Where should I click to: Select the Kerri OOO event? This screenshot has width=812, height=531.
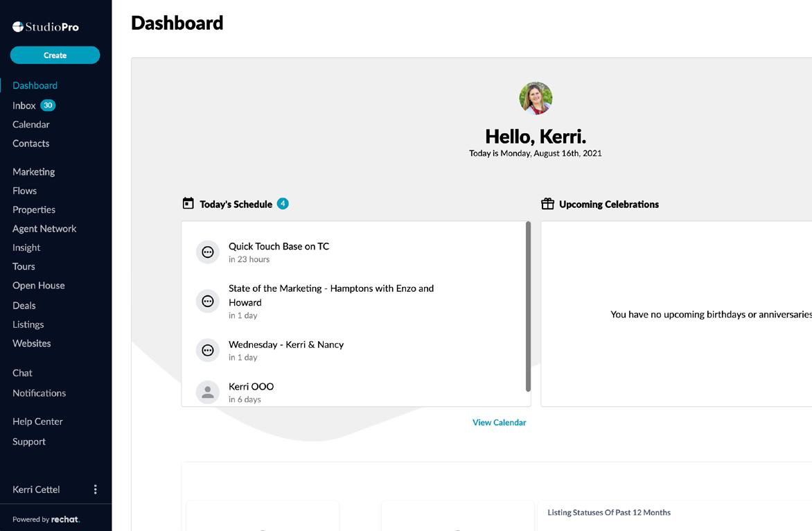(251, 386)
